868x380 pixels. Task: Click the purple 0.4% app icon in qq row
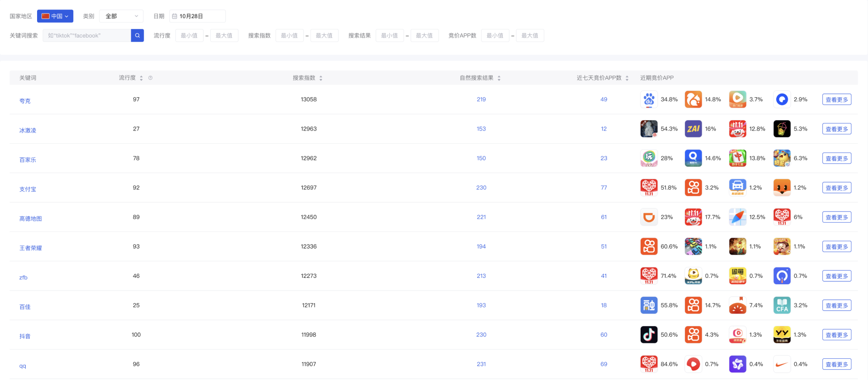click(x=737, y=364)
